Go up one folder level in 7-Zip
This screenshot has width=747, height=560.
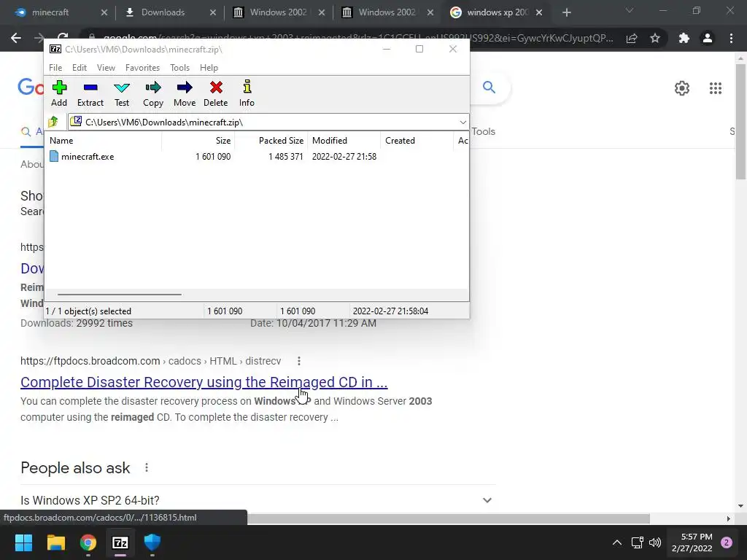pyautogui.click(x=53, y=122)
